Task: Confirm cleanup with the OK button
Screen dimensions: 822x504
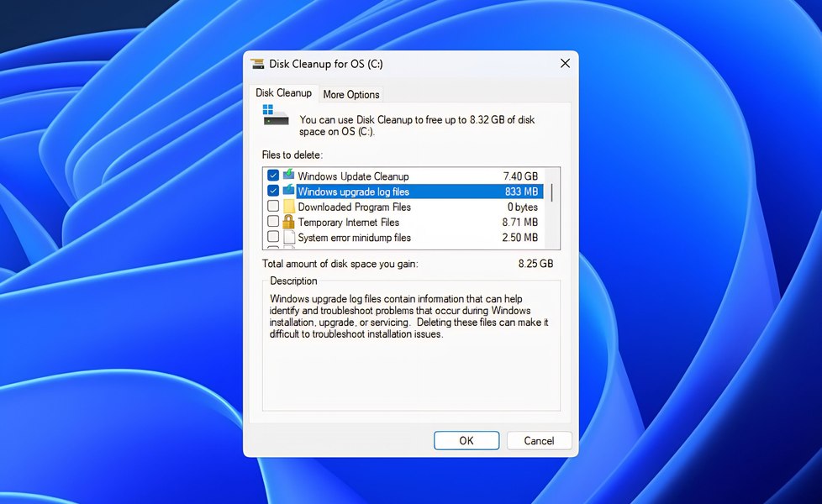Action: pos(466,441)
